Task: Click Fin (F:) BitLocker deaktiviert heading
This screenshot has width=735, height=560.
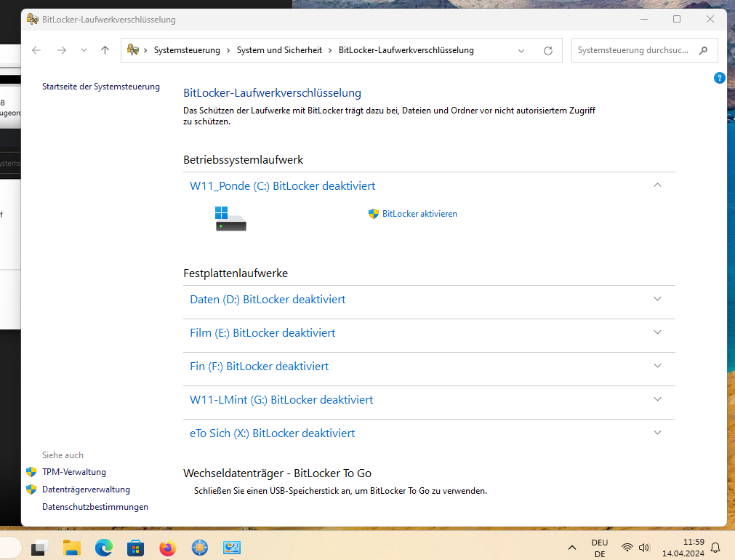Action: coord(260,367)
